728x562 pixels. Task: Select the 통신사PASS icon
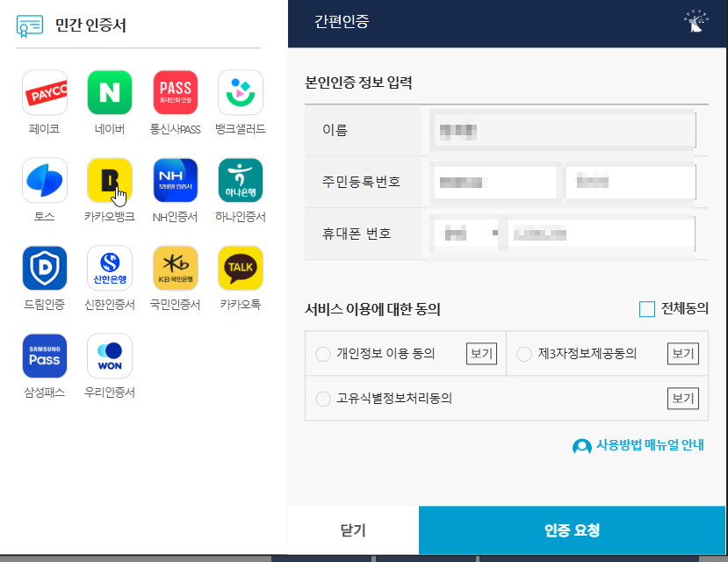(175, 92)
